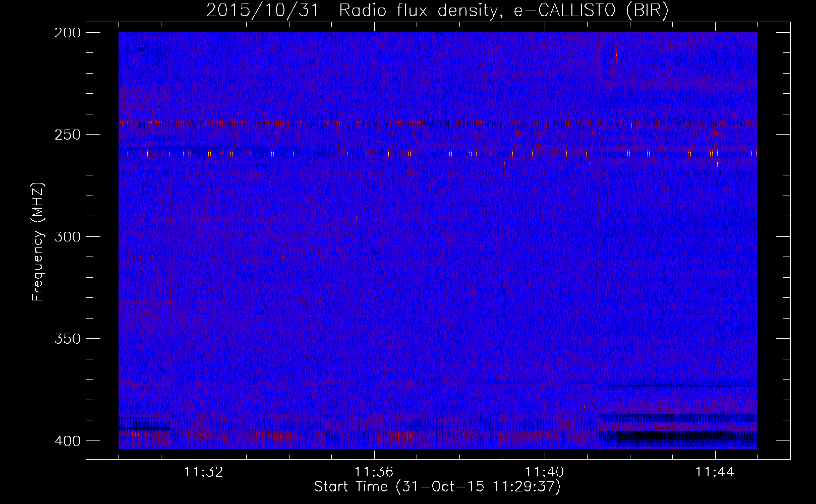Click the "Start Time (31-Oct-15 11:29:37)" x-axis label
The image size is (816, 504).
tap(437, 487)
